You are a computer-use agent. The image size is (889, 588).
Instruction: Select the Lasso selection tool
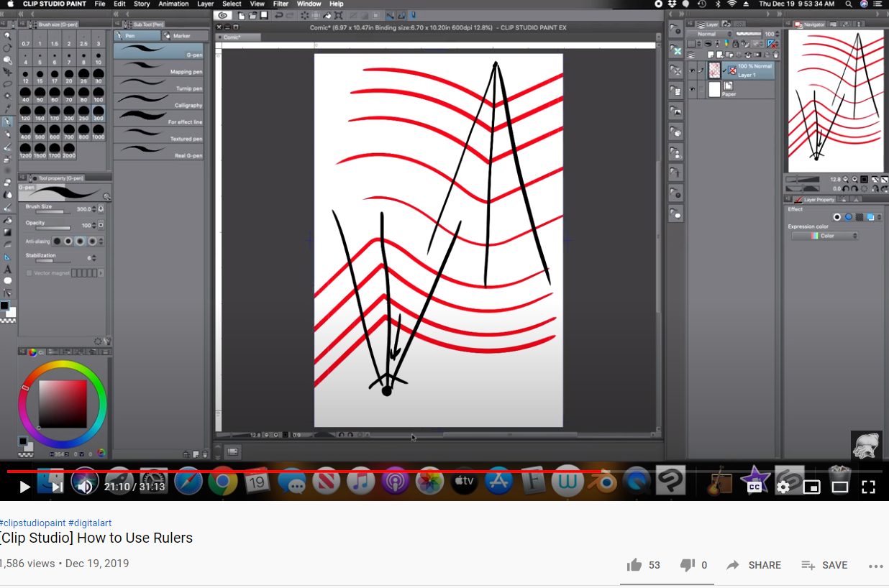7,84
